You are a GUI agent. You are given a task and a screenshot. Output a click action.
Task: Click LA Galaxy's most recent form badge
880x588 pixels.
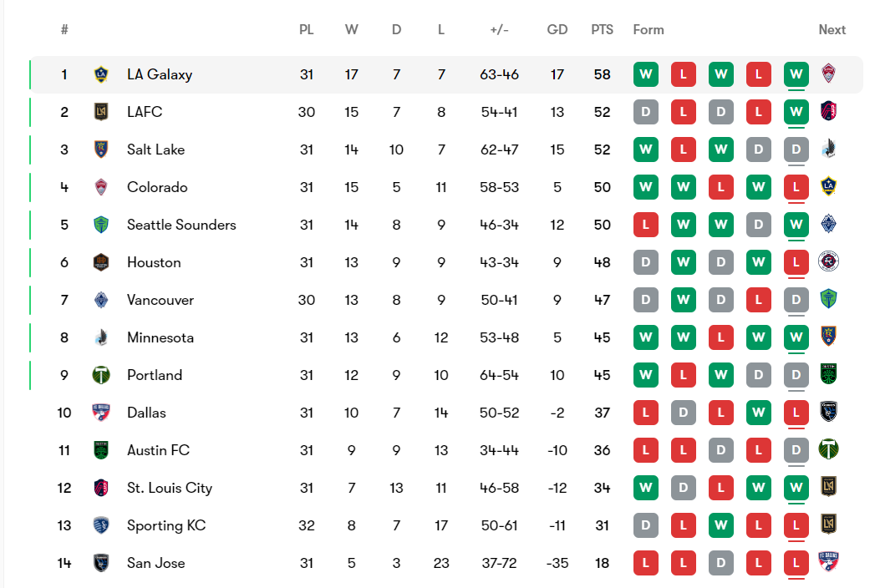[x=796, y=74]
